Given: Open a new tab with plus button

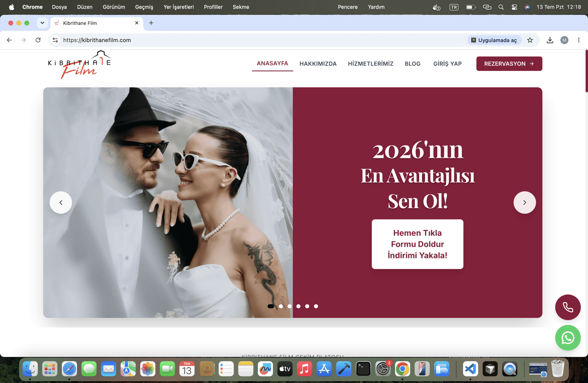Looking at the screenshot, I should pos(151,23).
